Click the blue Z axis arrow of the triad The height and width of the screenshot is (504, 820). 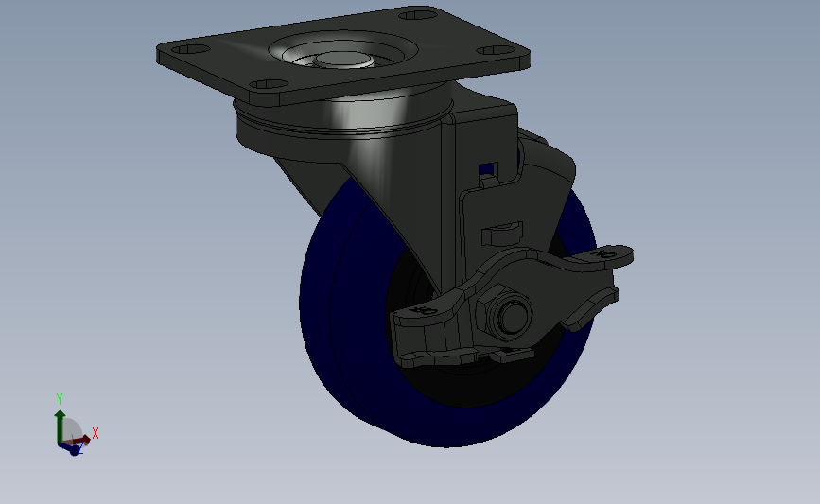71,448
